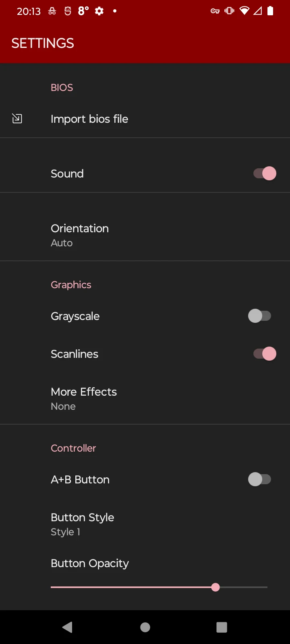This screenshot has width=290, height=644.
Task: Change Button Style from Style 1
Action: 145,524
